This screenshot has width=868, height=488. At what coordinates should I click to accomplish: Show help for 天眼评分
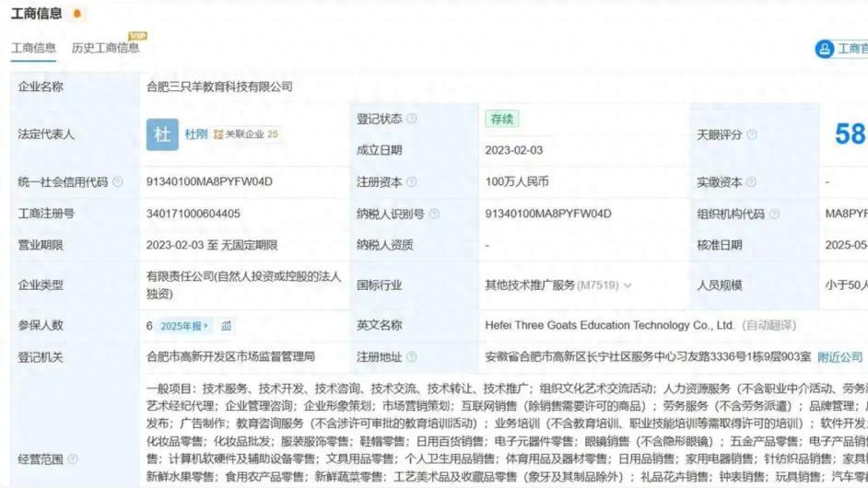[752, 134]
